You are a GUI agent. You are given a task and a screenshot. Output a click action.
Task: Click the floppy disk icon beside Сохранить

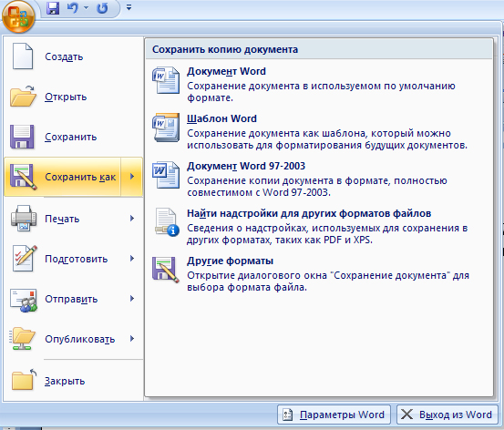point(22,137)
